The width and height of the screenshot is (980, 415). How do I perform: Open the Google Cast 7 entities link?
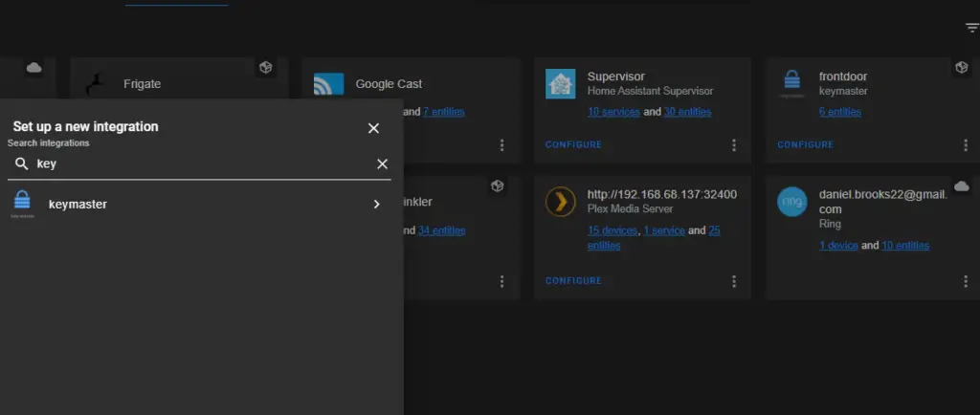tap(444, 112)
